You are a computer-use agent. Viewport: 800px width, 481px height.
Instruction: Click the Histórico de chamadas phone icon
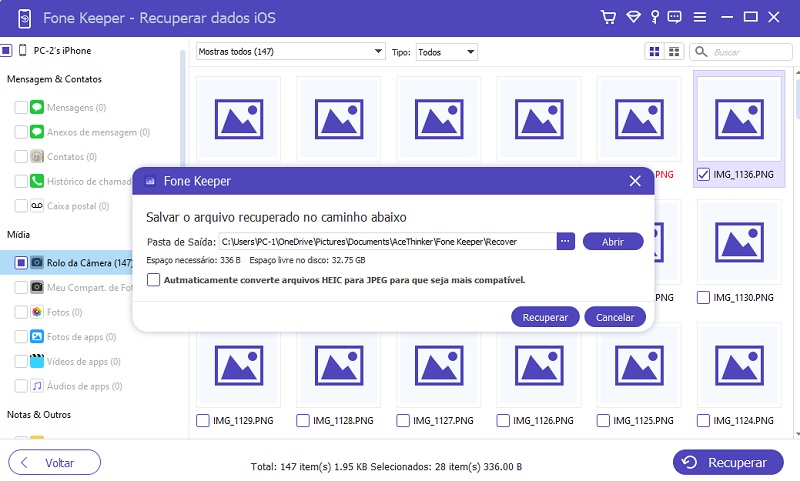[37, 181]
